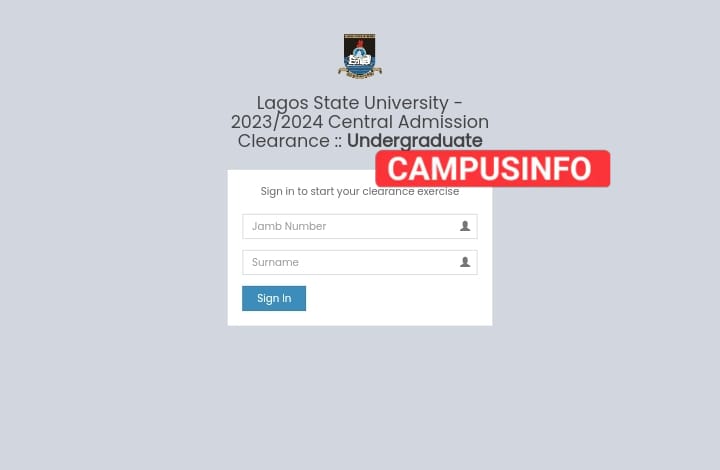Click "Sign in to start your clearance exercise" text

pos(360,191)
